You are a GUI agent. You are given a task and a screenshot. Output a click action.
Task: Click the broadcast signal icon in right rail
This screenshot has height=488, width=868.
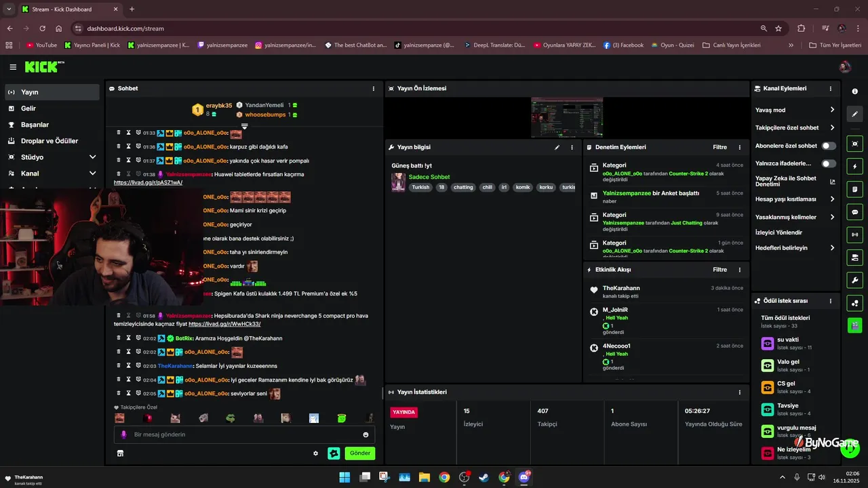pyautogui.click(x=854, y=235)
